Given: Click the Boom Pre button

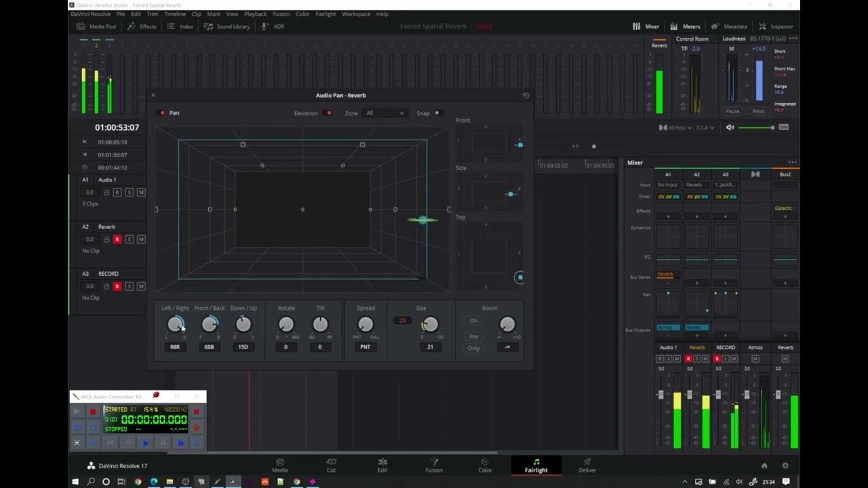Looking at the screenshot, I should pos(473,336).
